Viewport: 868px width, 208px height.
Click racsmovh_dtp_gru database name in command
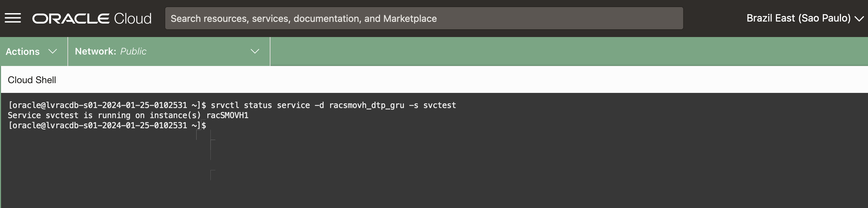[367, 105]
